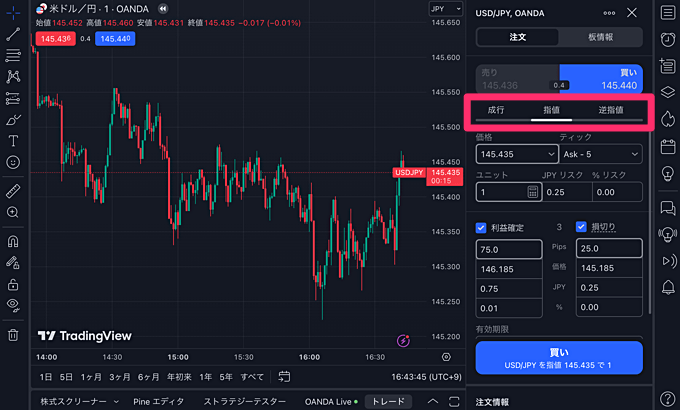Collapse the bottom panel with chevron
Image resolution: width=680 pixels, height=410 pixels.
pyautogui.click(x=433, y=401)
